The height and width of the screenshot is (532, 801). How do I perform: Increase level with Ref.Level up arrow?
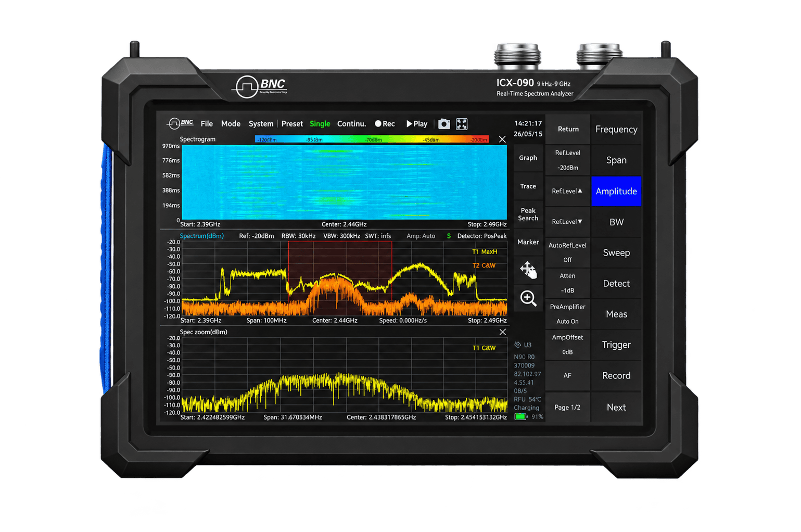pyautogui.click(x=567, y=191)
